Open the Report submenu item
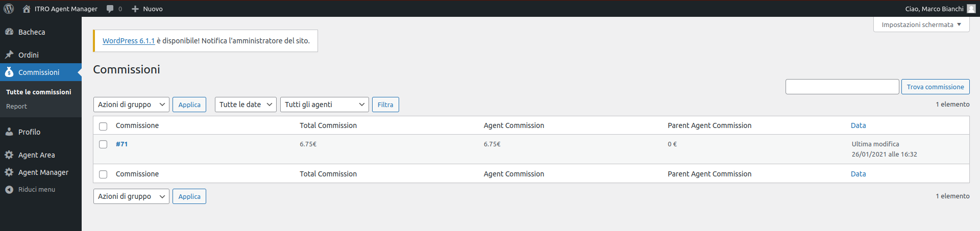The height and width of the screenshot is (231, 980). coord(16,106)
